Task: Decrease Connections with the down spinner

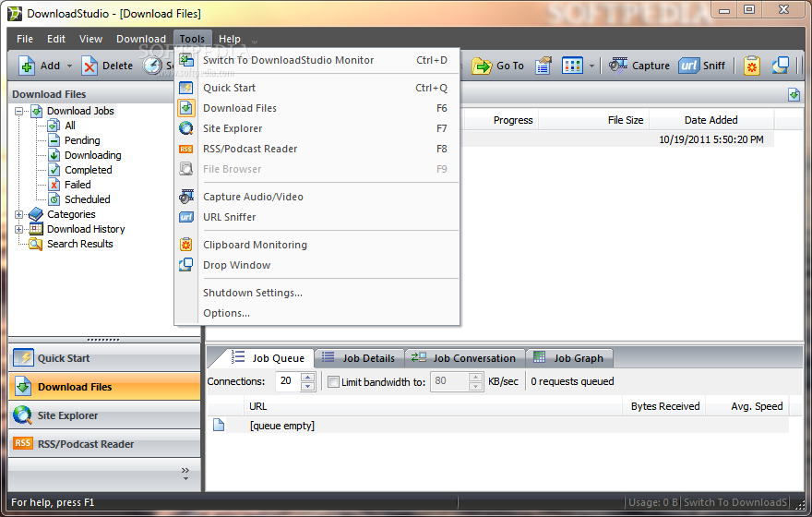Action: (307, 387)
